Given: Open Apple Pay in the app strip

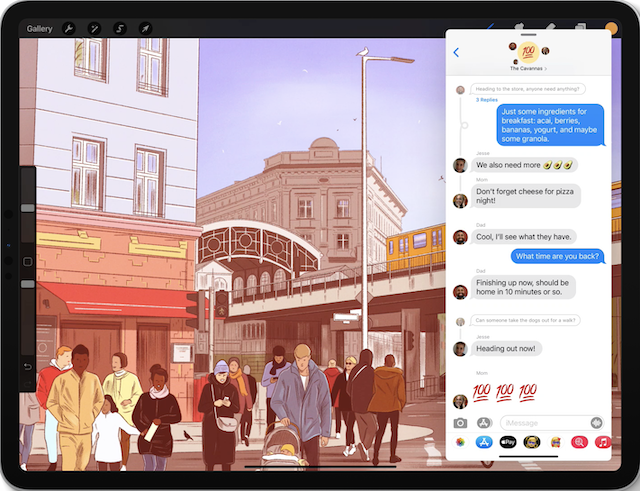Looking at the screenshot, I should click(508, 442).
